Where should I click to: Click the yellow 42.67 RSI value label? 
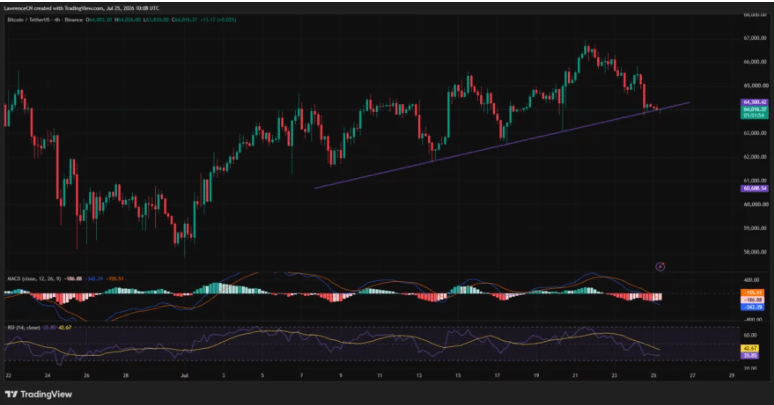click(x=750, y=348)
